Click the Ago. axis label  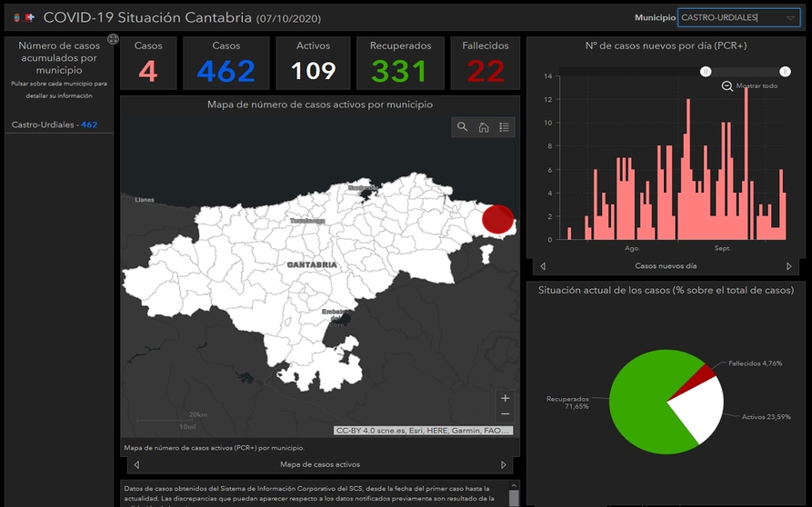632,248
